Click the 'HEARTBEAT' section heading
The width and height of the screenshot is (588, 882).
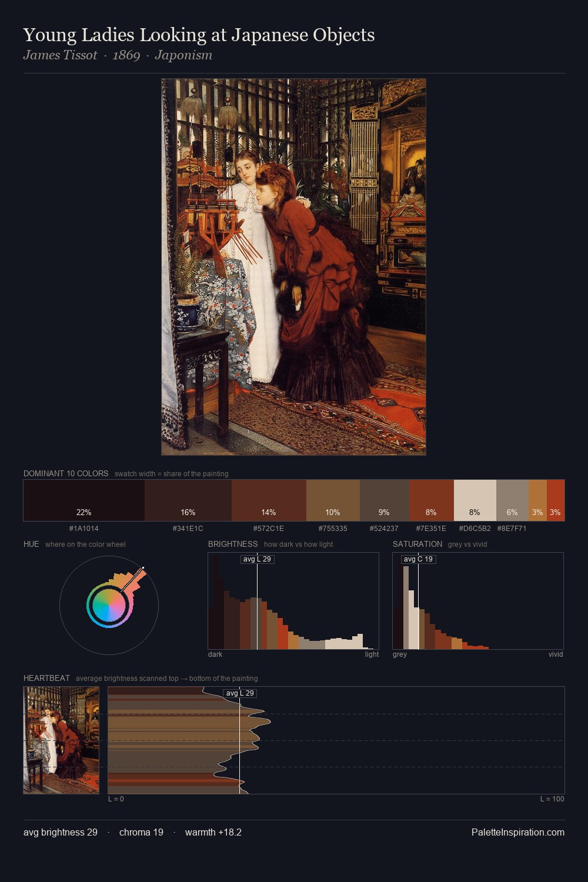[x=46, y=678]
